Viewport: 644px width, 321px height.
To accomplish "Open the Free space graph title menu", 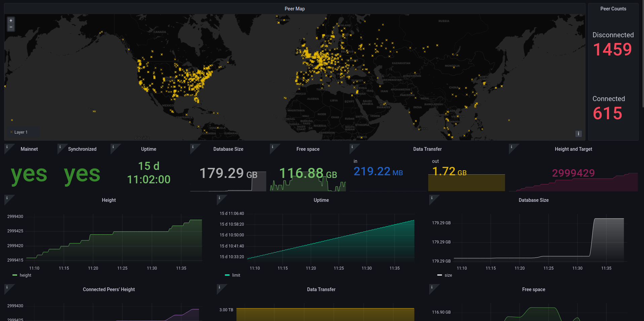I will [533, 289].
